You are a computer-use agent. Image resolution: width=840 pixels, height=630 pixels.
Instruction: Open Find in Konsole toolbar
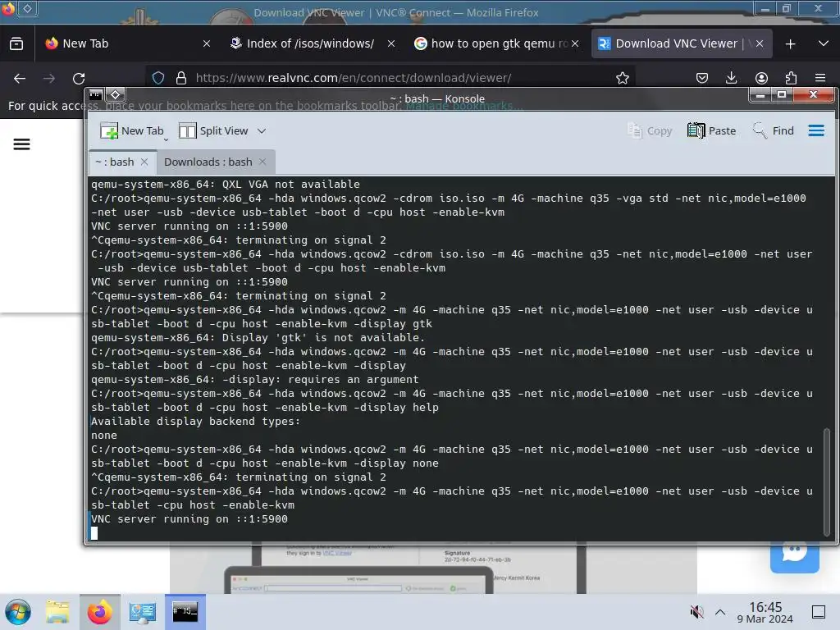pyautogui.click(x=773, y=130)
